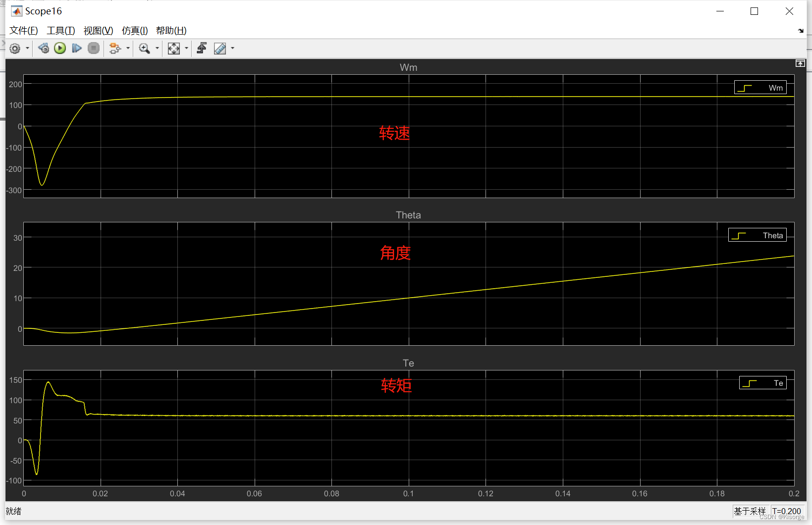Expand the axes scaling dropdown arrow
Screen dimensions: 812x525
click(x=186, y=49)
